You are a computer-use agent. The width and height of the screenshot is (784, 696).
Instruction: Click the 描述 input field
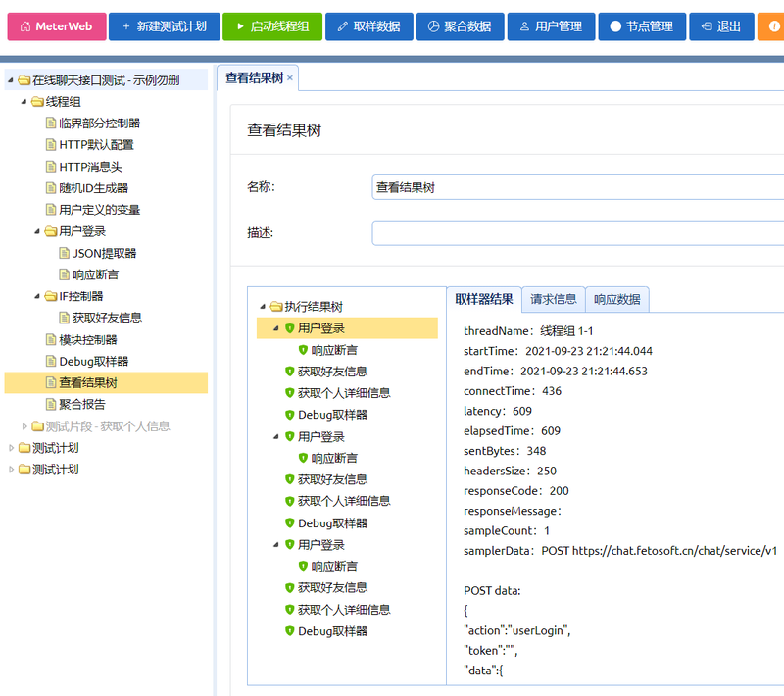pos(578,233)
